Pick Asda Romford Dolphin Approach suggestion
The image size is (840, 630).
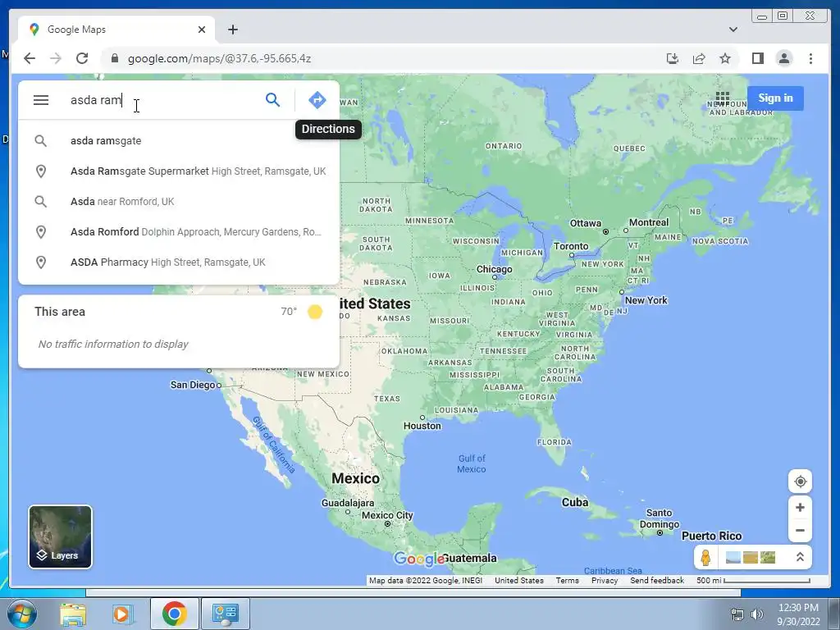(179, 232)
